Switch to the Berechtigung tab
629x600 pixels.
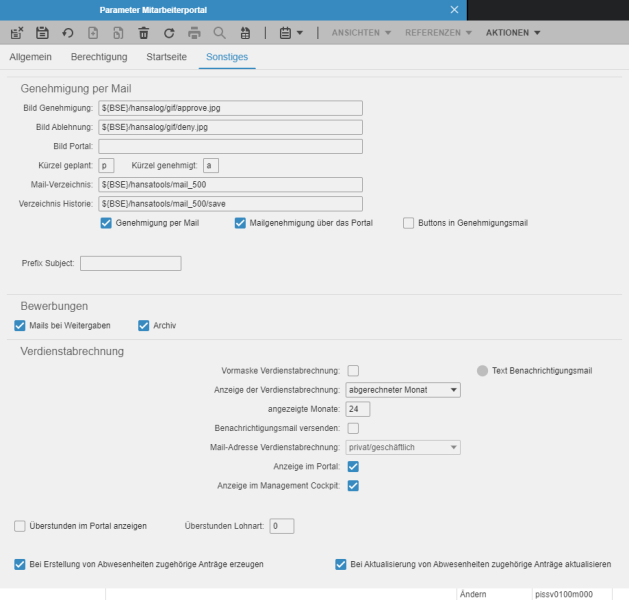[99, 57]
